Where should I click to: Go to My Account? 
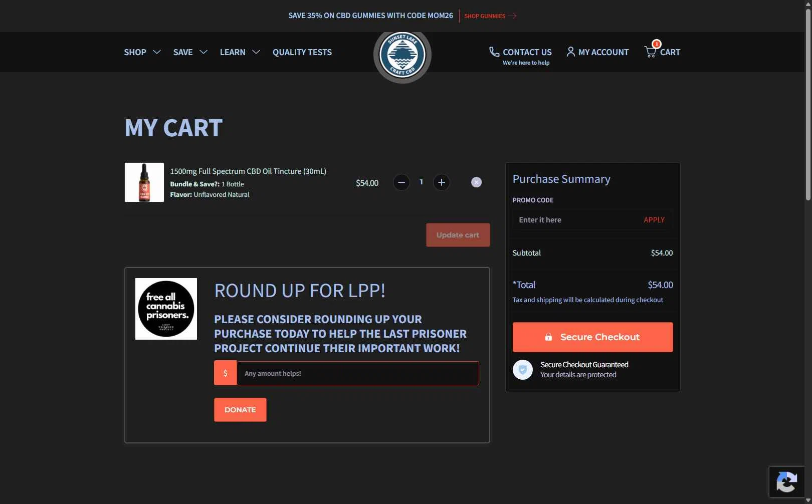pos(603,52)
